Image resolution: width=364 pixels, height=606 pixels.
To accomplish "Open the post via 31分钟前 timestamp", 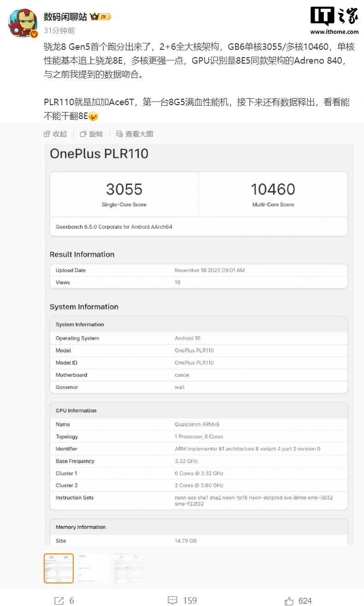I will (x=59, y=30).
